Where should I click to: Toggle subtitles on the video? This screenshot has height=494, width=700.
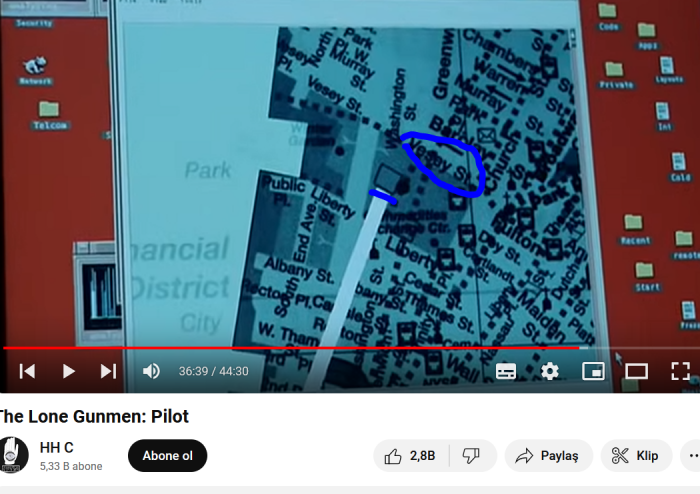tap(506, 371)
